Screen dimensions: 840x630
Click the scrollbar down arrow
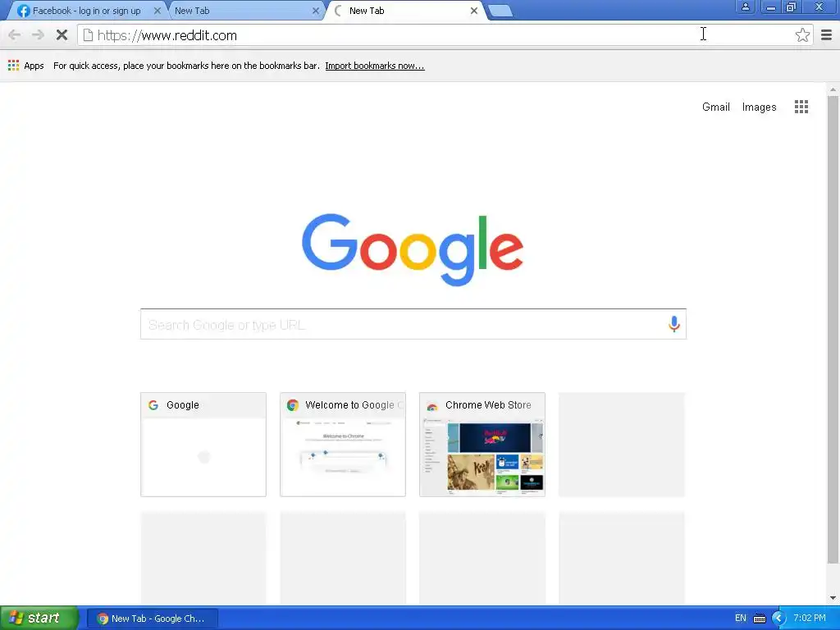(x=833, y=598)
